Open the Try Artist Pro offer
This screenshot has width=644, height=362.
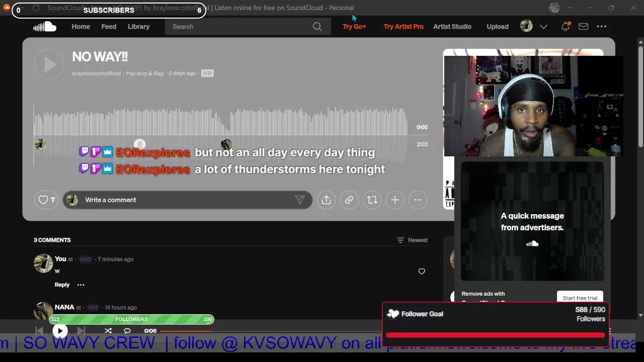coord(404,27)
